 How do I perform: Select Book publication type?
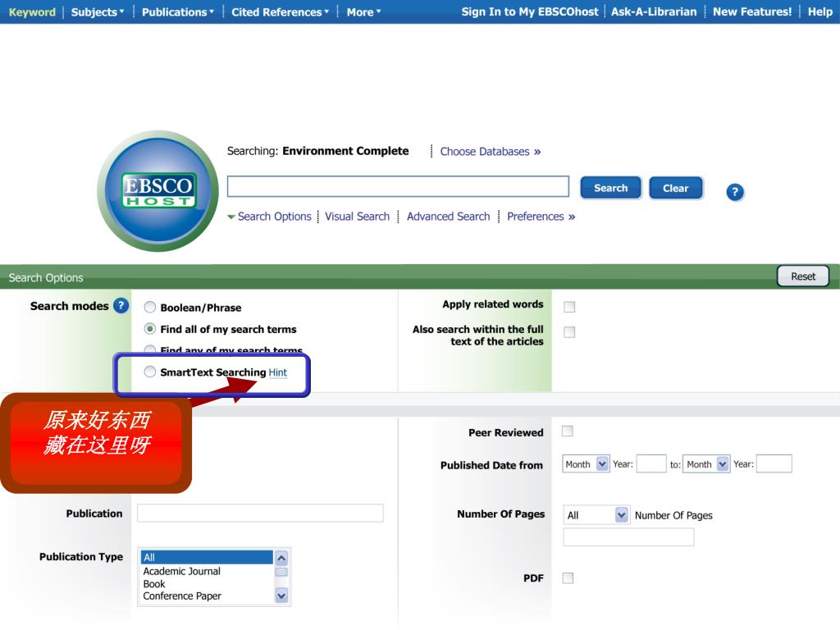(x=154, y=584)
